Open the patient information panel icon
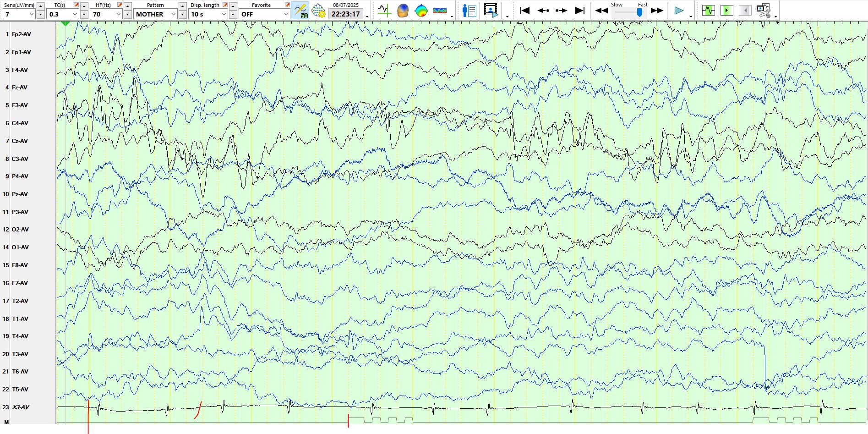This screenshot has width=868, height=434. (469, 10)
